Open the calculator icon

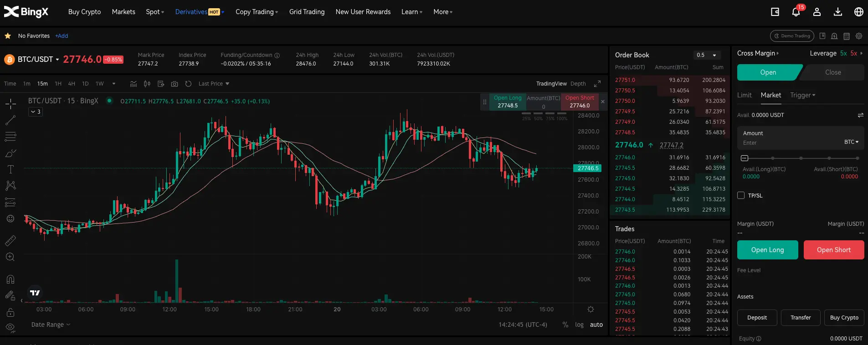click(847, 36)
